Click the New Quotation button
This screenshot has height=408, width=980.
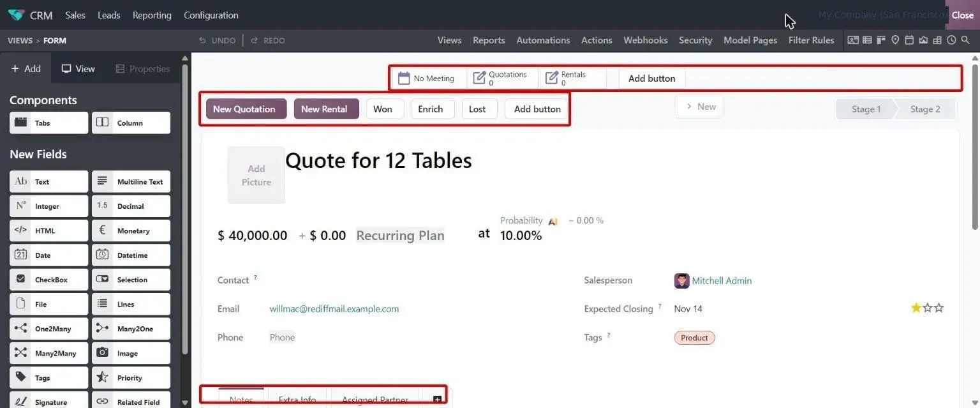[246, 109]
